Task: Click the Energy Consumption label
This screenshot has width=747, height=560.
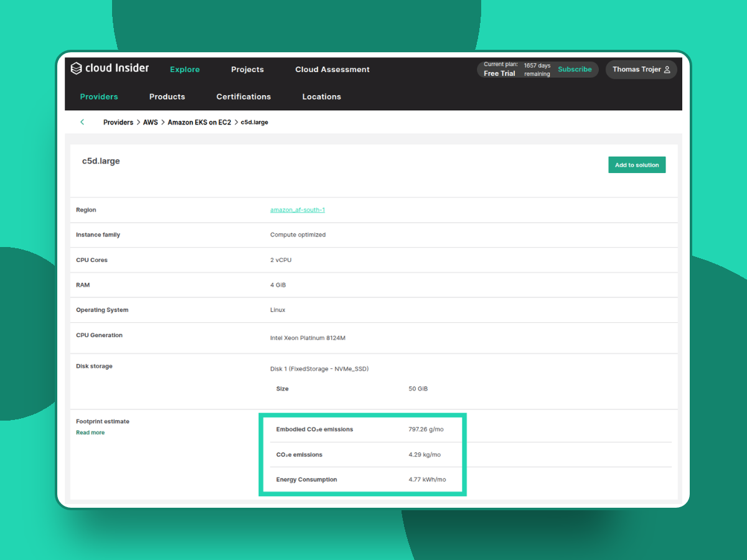Action: (307, 480)
